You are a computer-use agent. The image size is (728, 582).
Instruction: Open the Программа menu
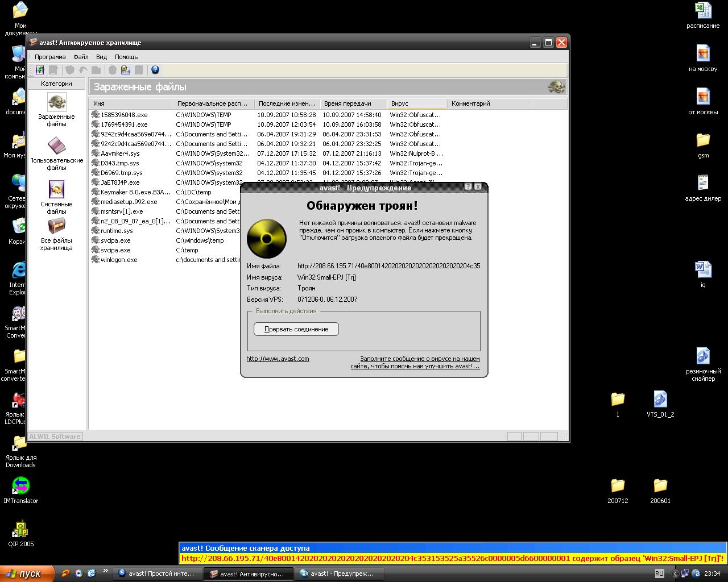click(50, 57)
